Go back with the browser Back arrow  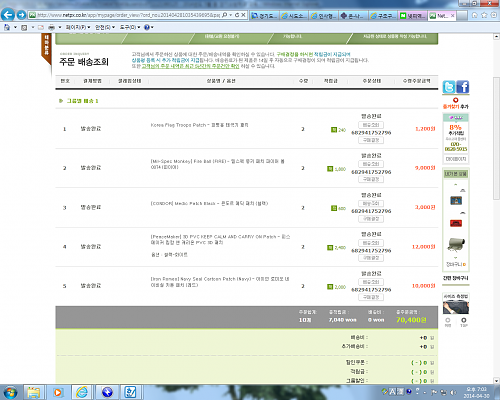(8, 15)
